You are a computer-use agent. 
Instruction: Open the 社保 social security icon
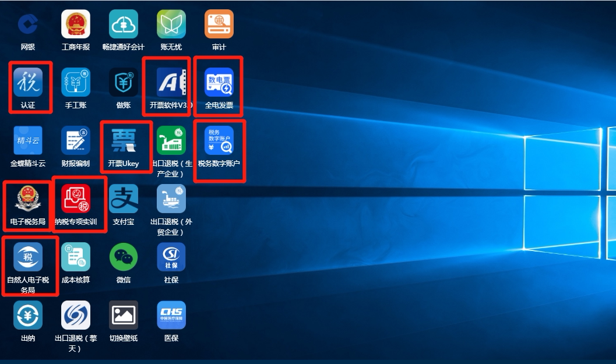click(x=171, y=257)
